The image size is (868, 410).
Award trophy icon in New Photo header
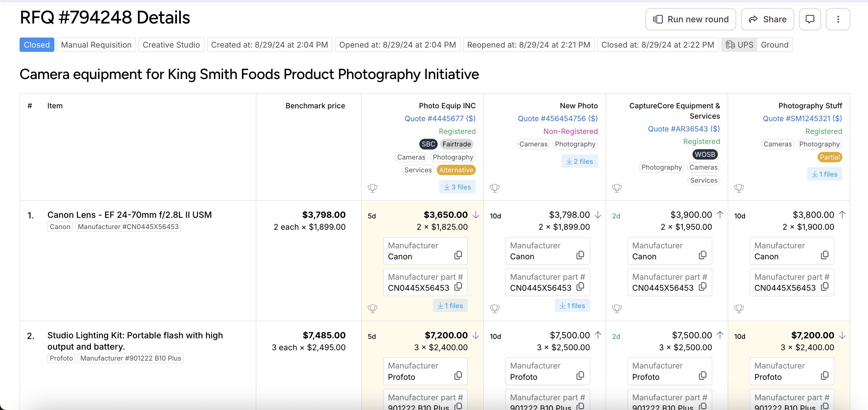pos(495,188)
